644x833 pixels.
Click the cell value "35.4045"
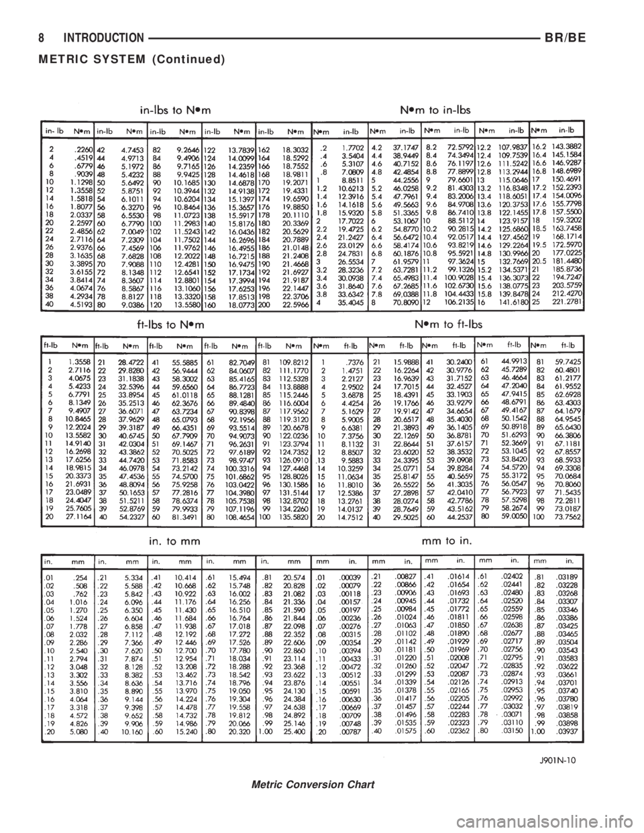click(x=349, y=302)
